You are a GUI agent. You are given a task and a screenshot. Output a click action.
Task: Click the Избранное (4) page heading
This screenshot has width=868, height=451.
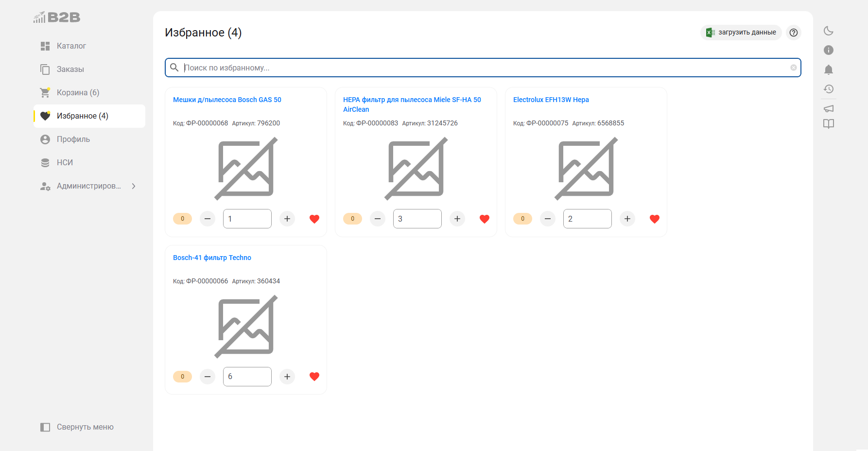[203, 33]
